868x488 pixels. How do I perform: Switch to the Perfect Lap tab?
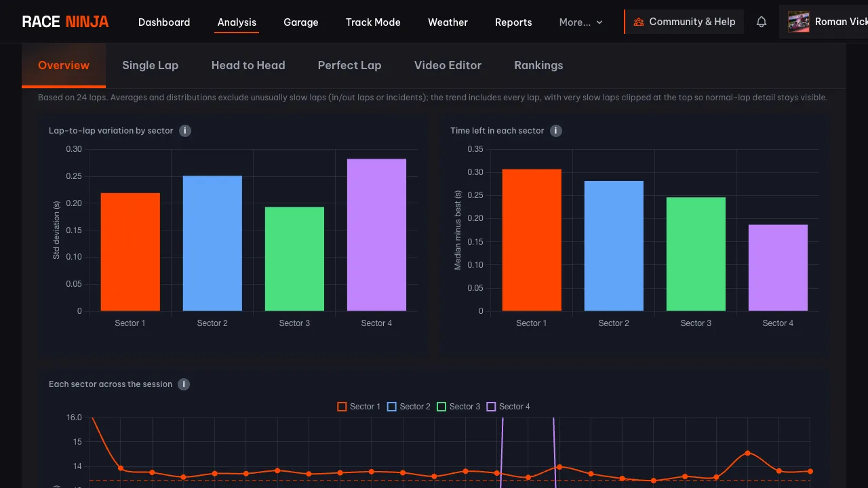click(349, 65)
